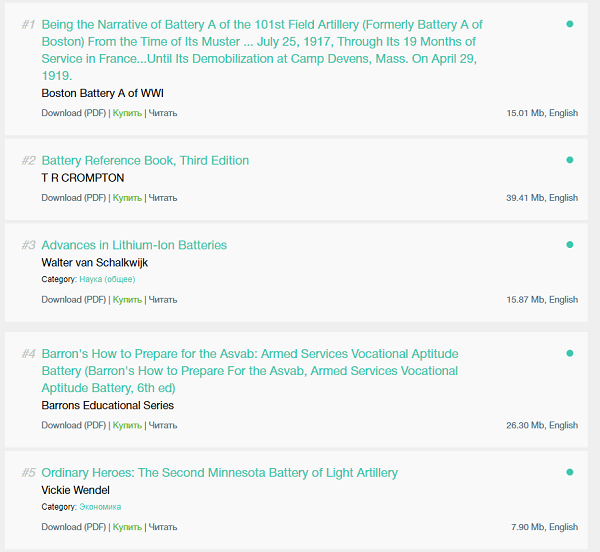This screenshot has width=600, height=552.
Task: Download PDF of Advances in Lithium-Ion Batteries
Action: click(74, 300)
